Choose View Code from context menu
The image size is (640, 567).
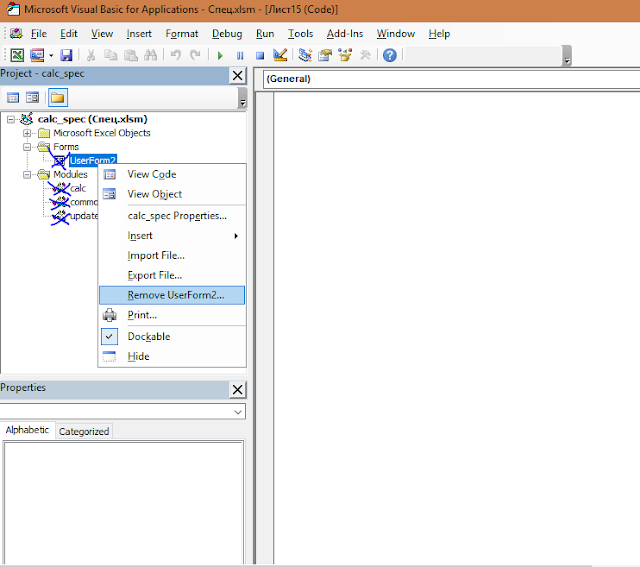point(172,174)
